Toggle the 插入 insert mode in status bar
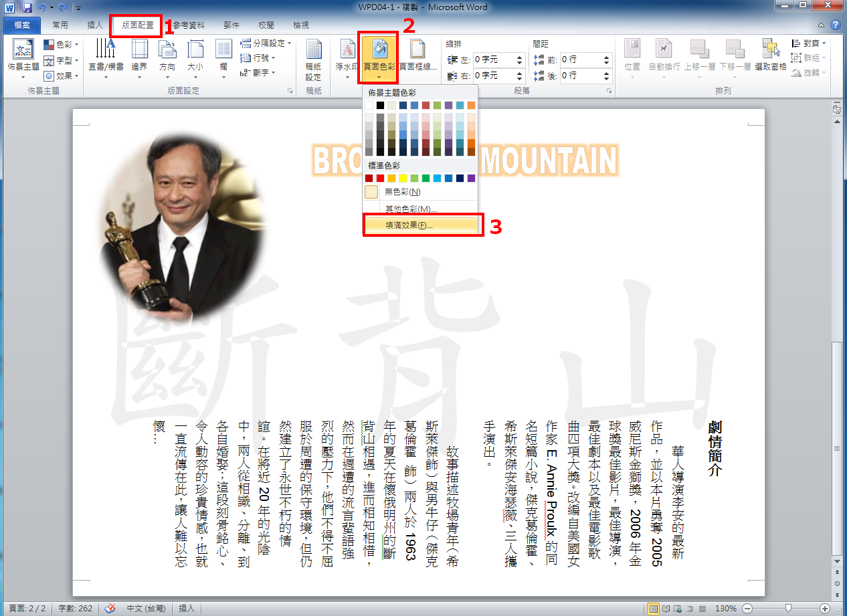This screenshot has width=847, height=616. pyautogui.click(x=187, y=609)
